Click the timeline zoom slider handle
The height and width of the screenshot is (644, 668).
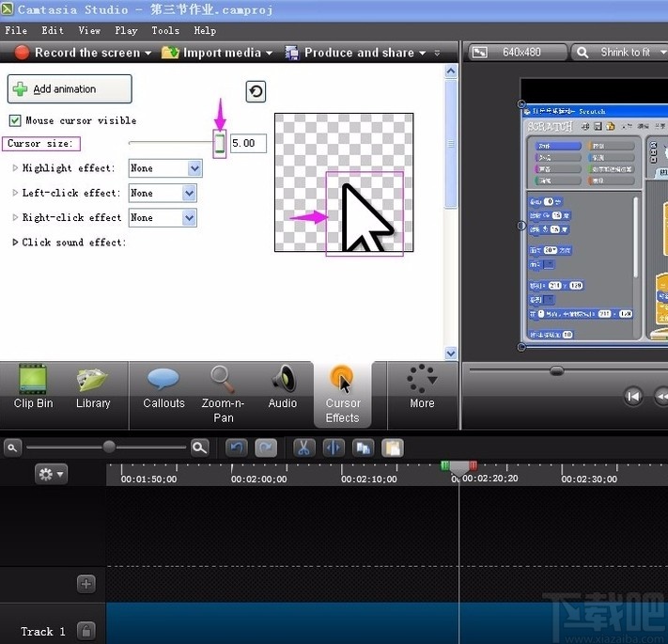[109, 447]
